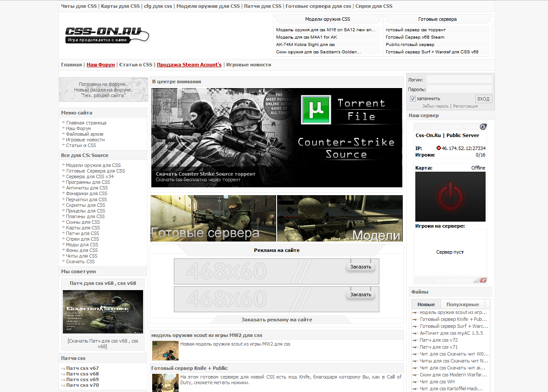The width and height of the screenshot is (548, 392).
Task: Click the CSS-ON.RU site logo
Action: tap(107, 35)
